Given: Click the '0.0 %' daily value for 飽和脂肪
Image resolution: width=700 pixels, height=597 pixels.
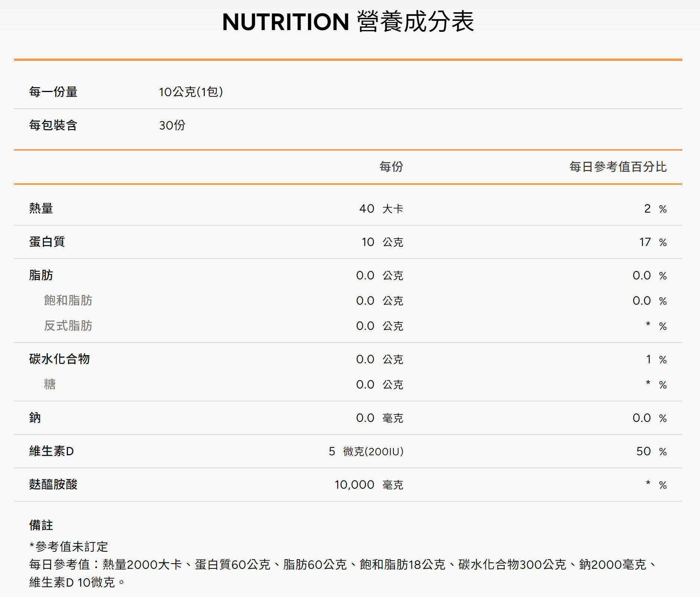Looking at the screenshot, I should [650, 301].
